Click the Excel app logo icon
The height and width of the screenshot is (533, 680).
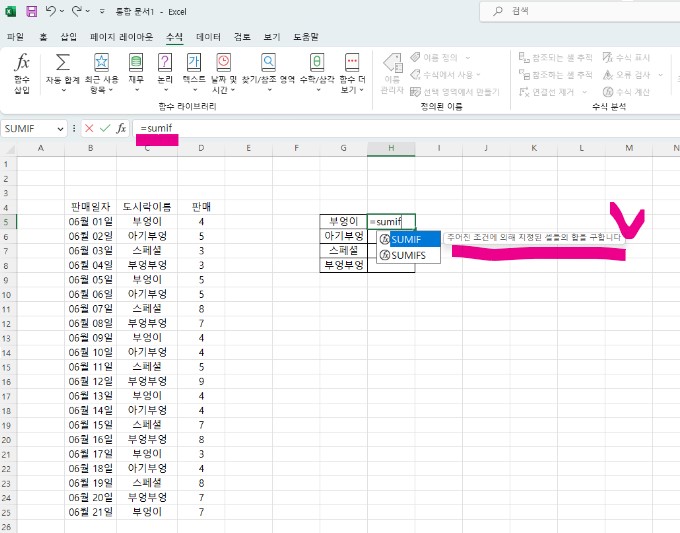[x=10, y=11]
